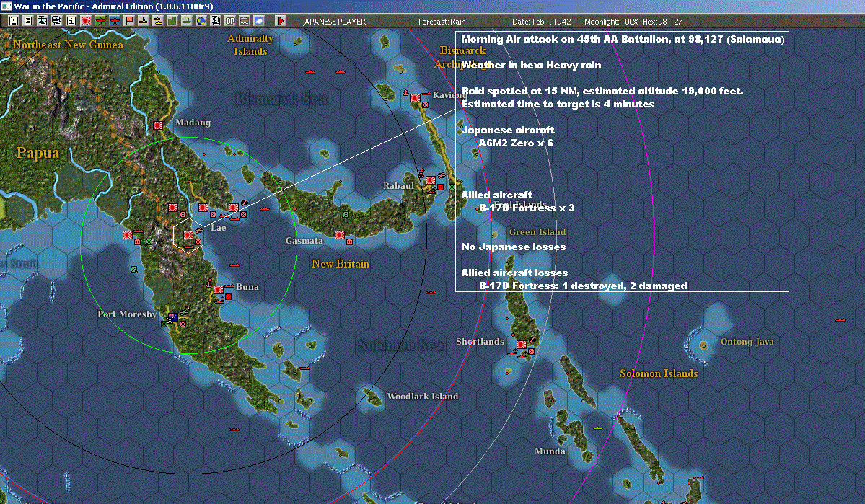Click the red ship icon near Ontong Java
The width and height of the screenshot is (865, 504).
coord(840,320)
